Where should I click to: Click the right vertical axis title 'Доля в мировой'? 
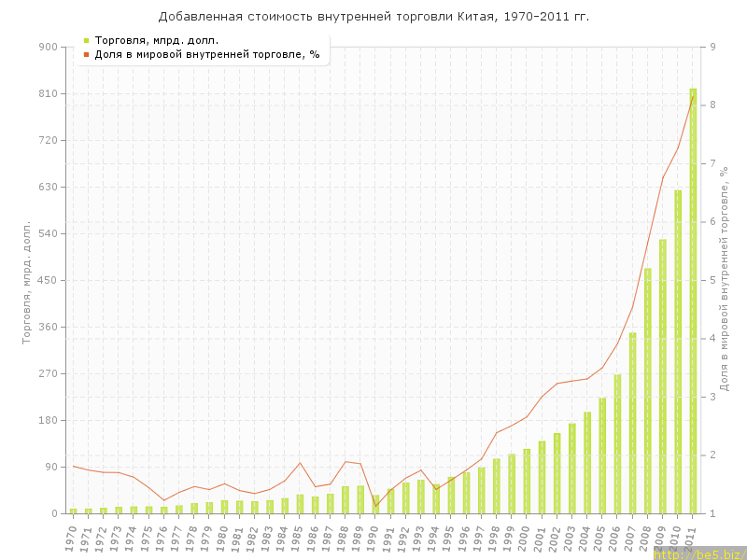coord(724,280)
